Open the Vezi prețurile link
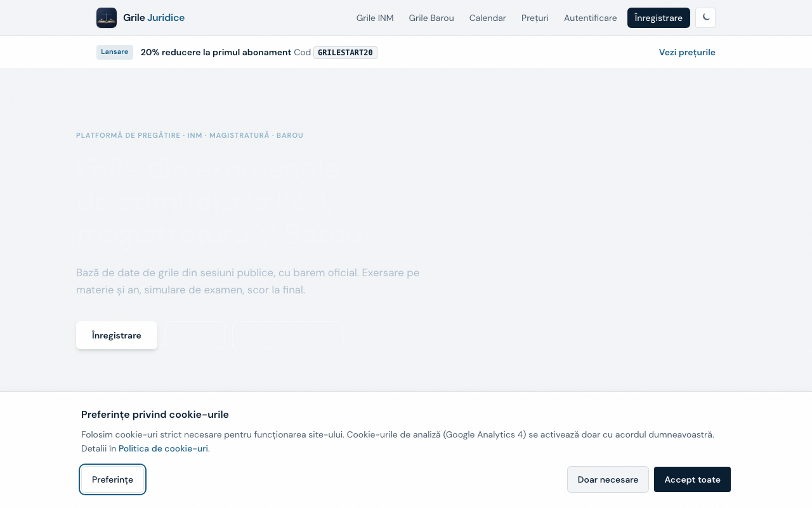812x508 pixels. [687, 52]
